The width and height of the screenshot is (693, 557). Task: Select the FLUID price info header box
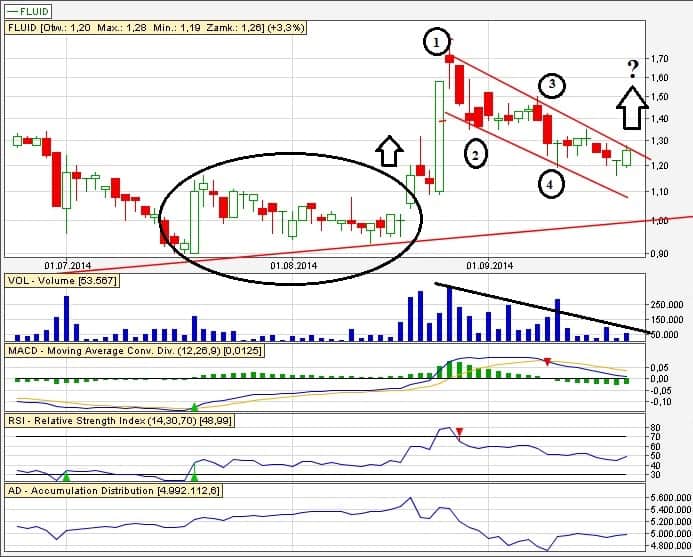[x=155, y=29]
